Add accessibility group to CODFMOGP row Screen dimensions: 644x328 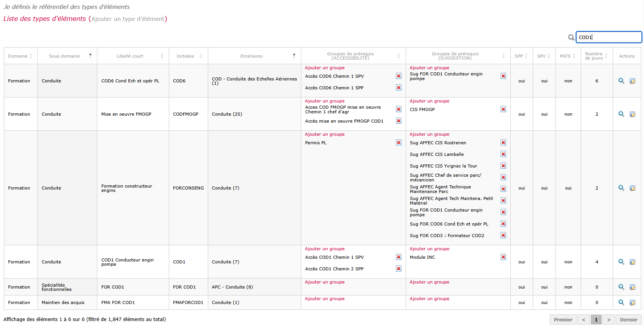(x=325, y=101)
